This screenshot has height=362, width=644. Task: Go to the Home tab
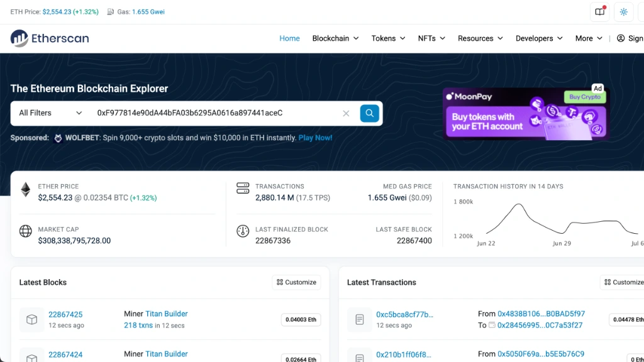coord(289,38)
